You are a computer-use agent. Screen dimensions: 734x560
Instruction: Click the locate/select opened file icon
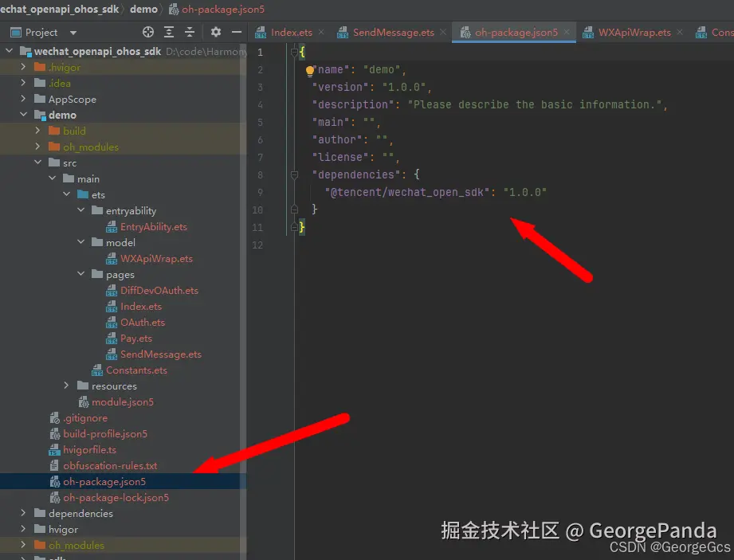point(148,32)
